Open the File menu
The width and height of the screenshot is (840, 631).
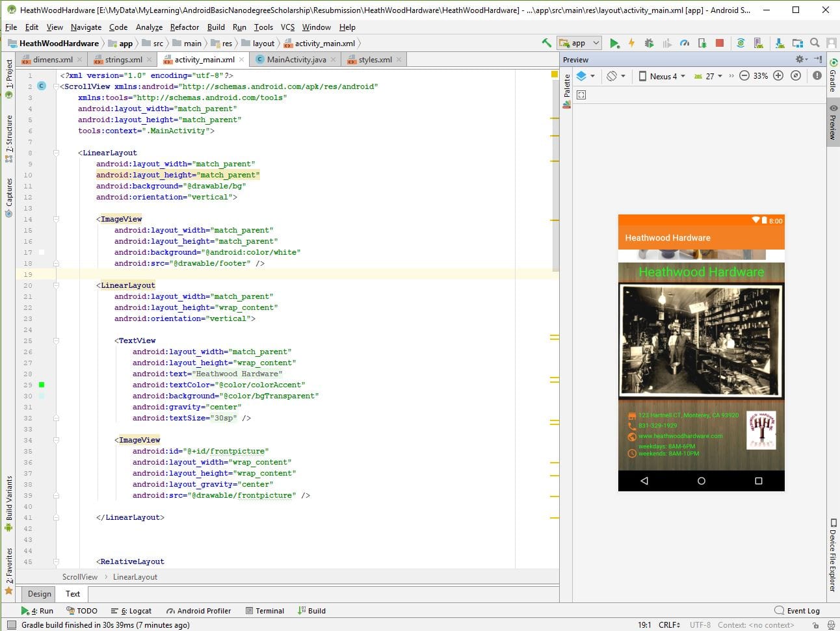(x=11, y=27)
